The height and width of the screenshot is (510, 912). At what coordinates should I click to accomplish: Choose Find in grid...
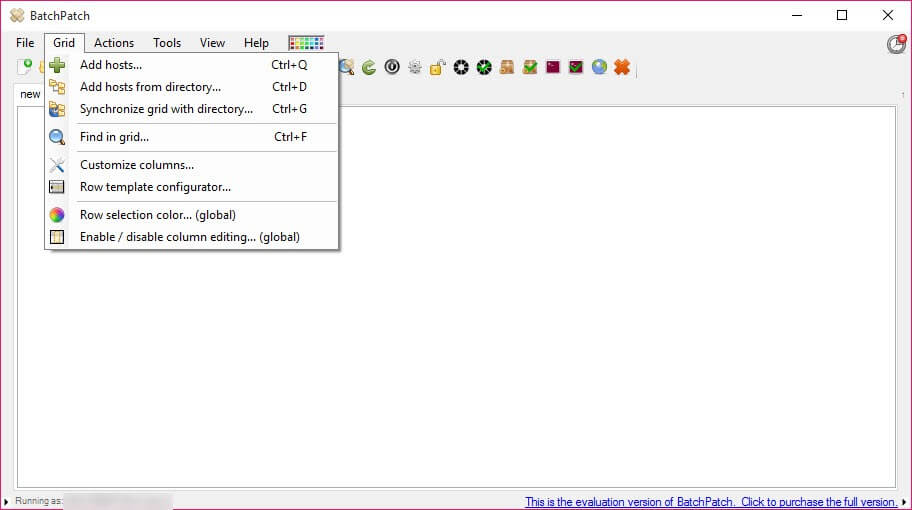click(x=192, y=137)
